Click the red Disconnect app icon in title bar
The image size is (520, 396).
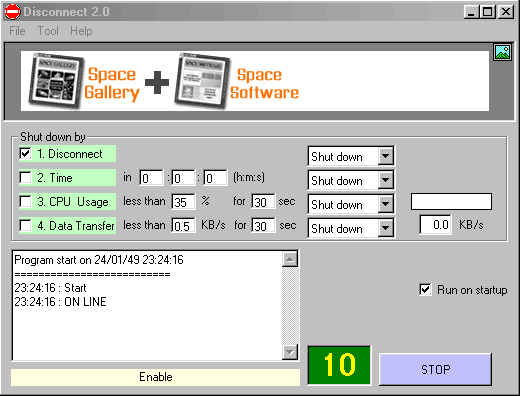coord(12,12)
